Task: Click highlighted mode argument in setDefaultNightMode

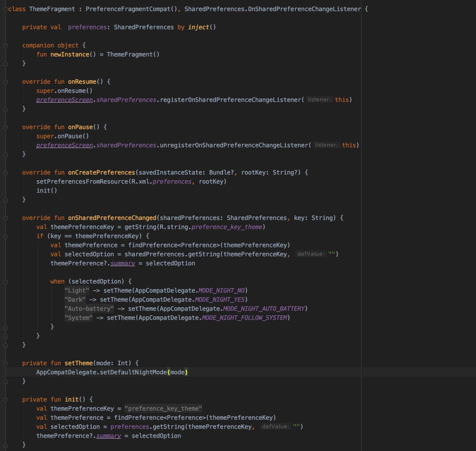Action: coord(177,372)
